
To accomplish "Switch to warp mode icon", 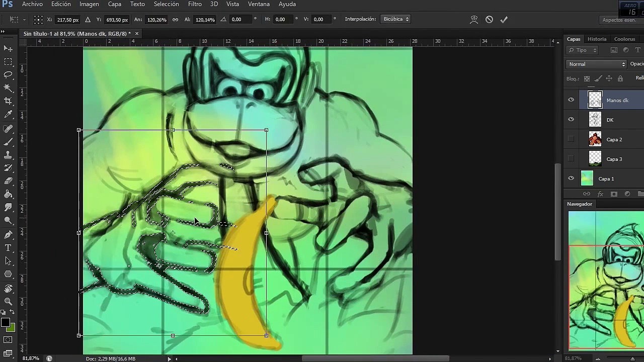I will [x=474, y=20].
